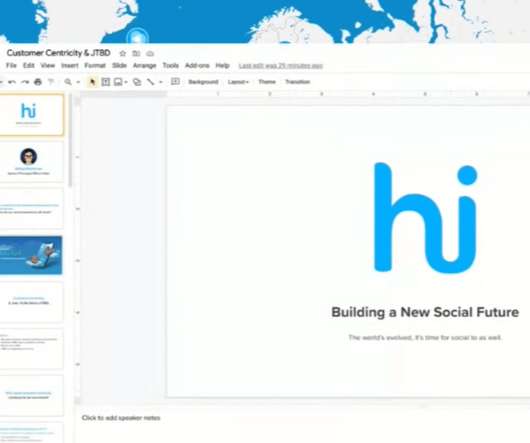Select the cursor select tool

[x=92, y=82]
